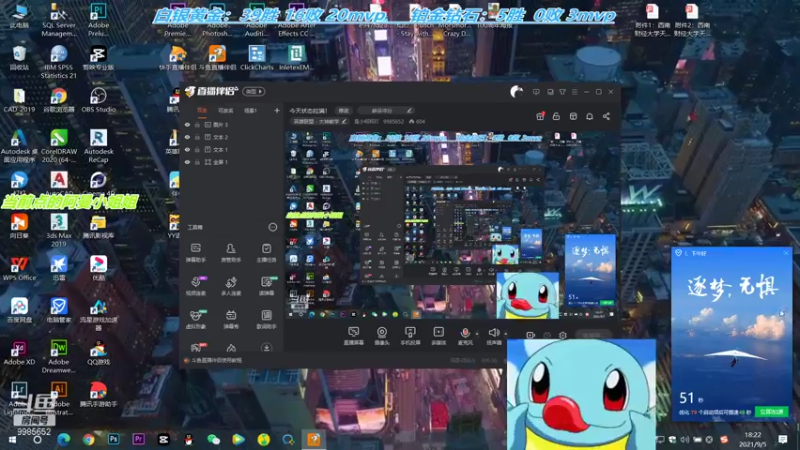Screen dimensions: 800x450
Task: Click the green 立即加速 button in popup
Action: coord(771,412)
